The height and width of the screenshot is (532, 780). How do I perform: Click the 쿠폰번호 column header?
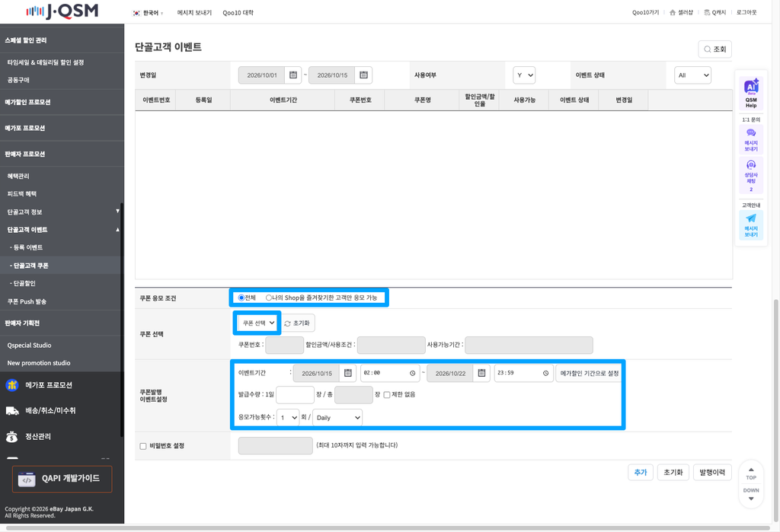click(360, 100)
